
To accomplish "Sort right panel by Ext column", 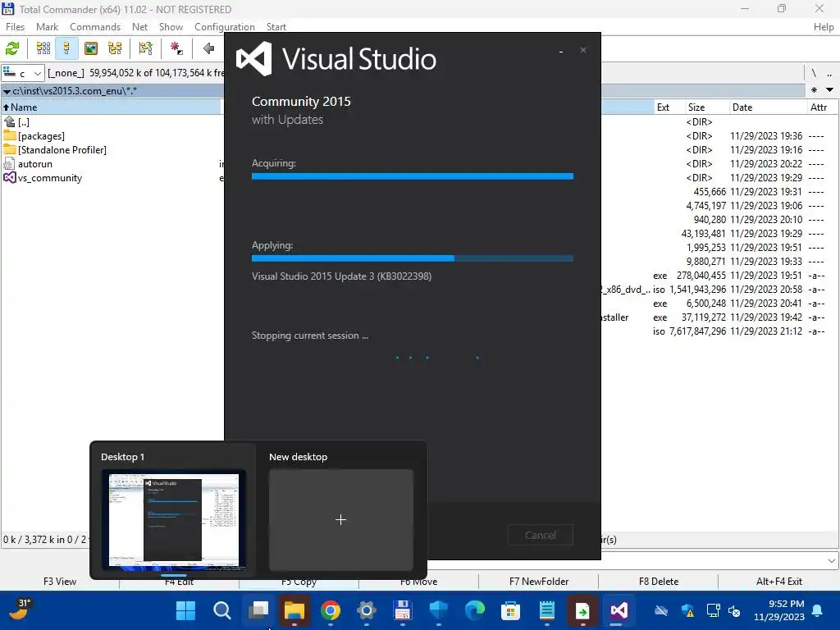I will (x=669, y=107).
